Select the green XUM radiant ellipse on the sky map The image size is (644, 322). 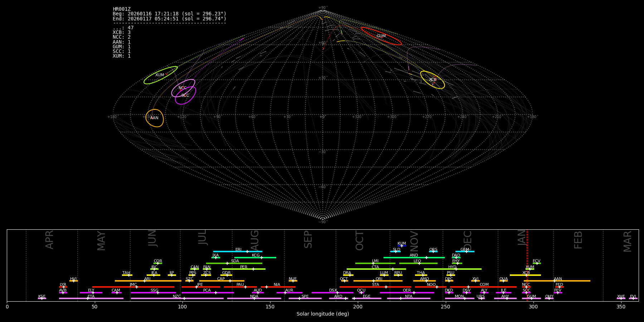coord(161,75)
